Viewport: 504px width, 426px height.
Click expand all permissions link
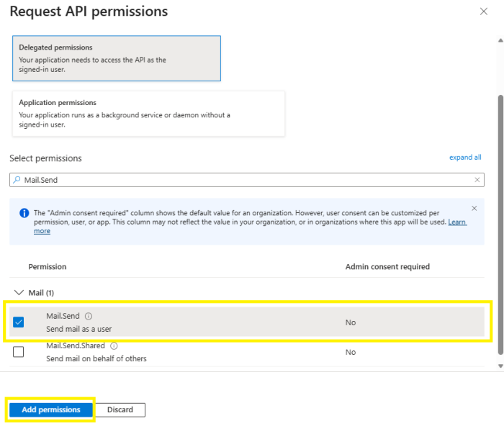tap(465, 158)
